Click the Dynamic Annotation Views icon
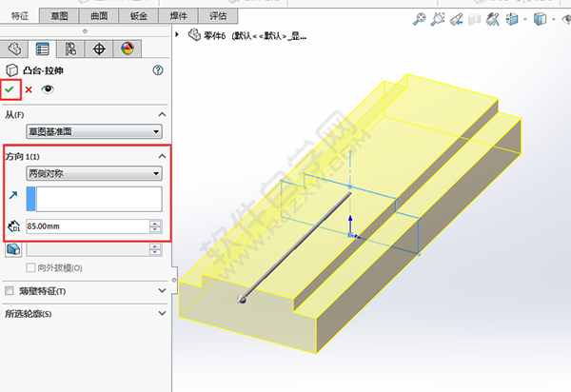Image resolution: width=571 pixels, height=392 pixels. pyautogui.click(x=493, y=19)
